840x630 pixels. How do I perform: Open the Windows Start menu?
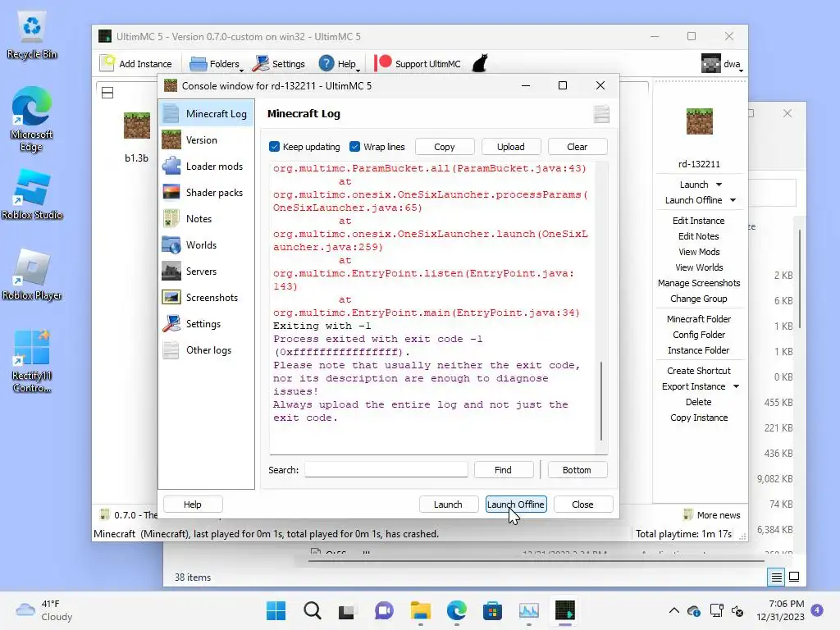[x=276, y=610]
